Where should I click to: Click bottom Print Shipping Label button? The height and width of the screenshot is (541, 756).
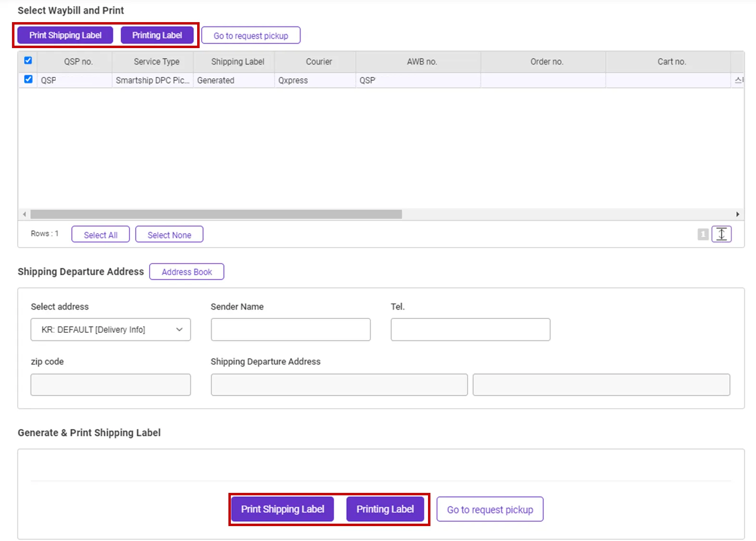pyautogui.click(x=283, y=509)
